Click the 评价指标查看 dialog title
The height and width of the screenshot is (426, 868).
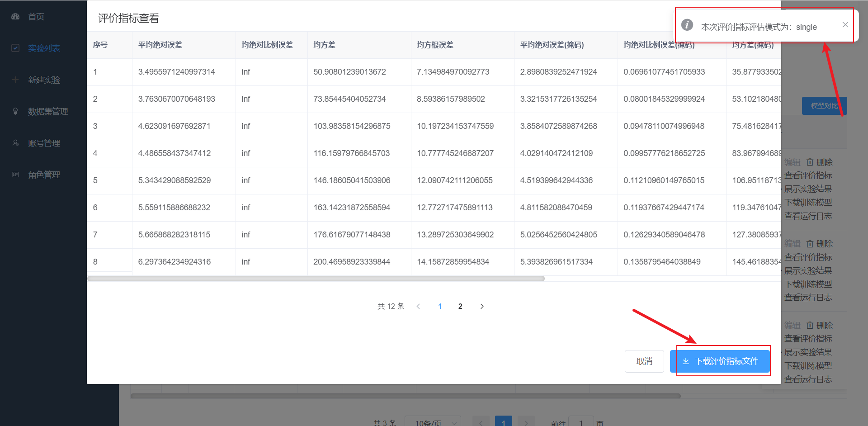click(x=129, y=19)
